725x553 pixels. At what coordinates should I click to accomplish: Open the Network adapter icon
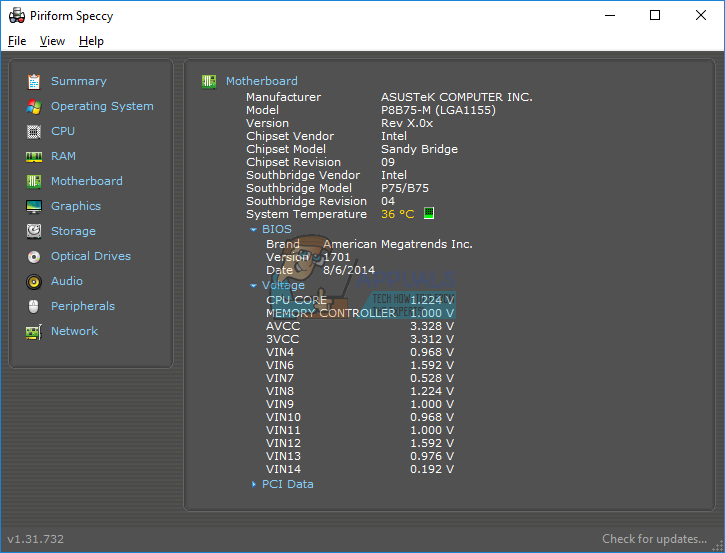34,331
